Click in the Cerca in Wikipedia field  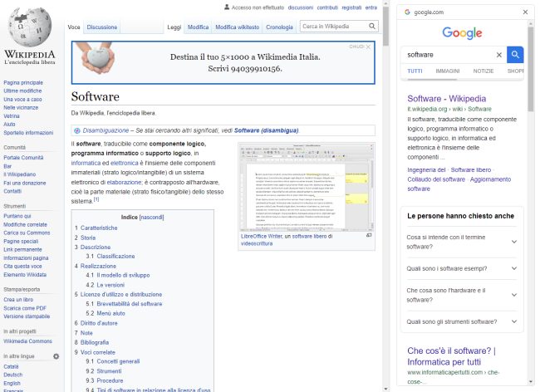334,26
